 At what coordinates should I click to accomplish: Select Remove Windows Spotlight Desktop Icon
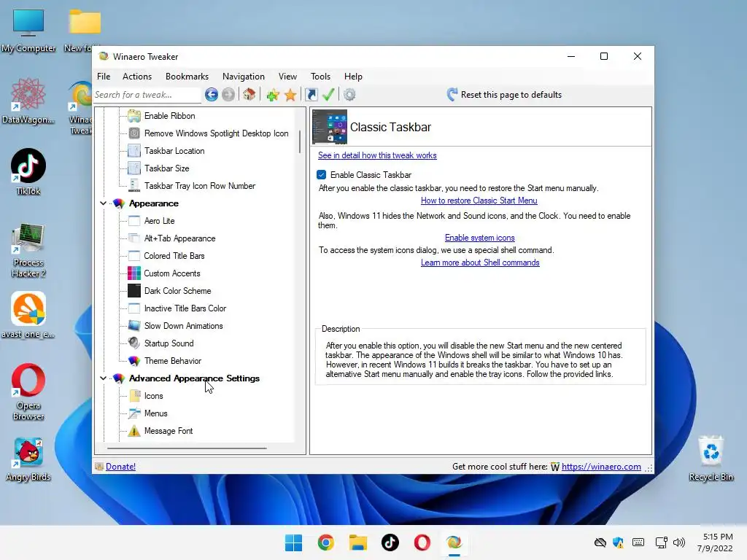coord(216,133)
